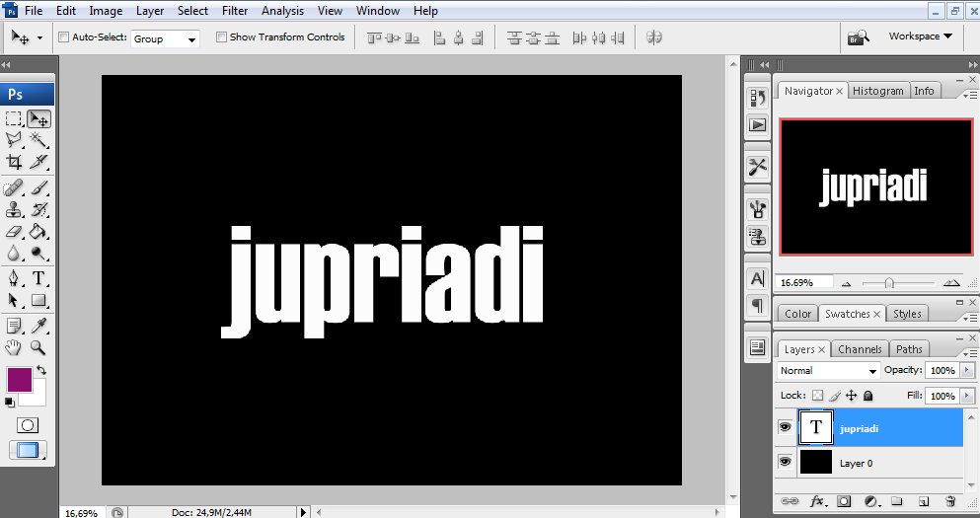Select the Eraser tool
Viewport: 980px width, 518px height.
click(x=14, y=231)
